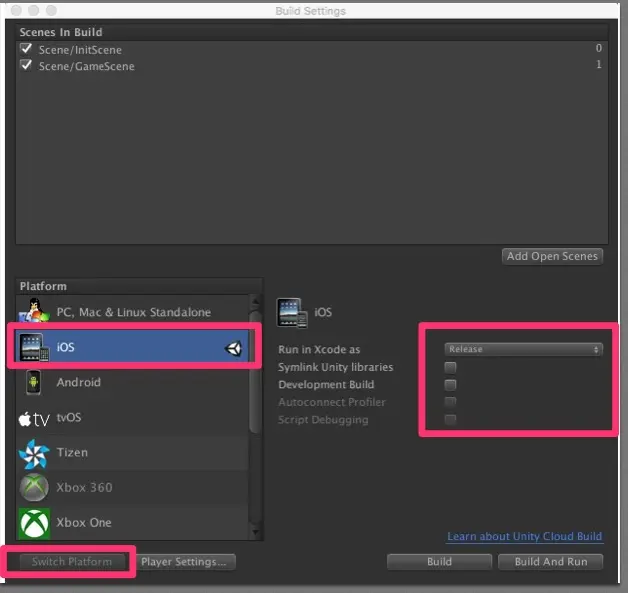Select the Tizen platform row
Viewport: 628px width, 593px height.
(132, 452)
